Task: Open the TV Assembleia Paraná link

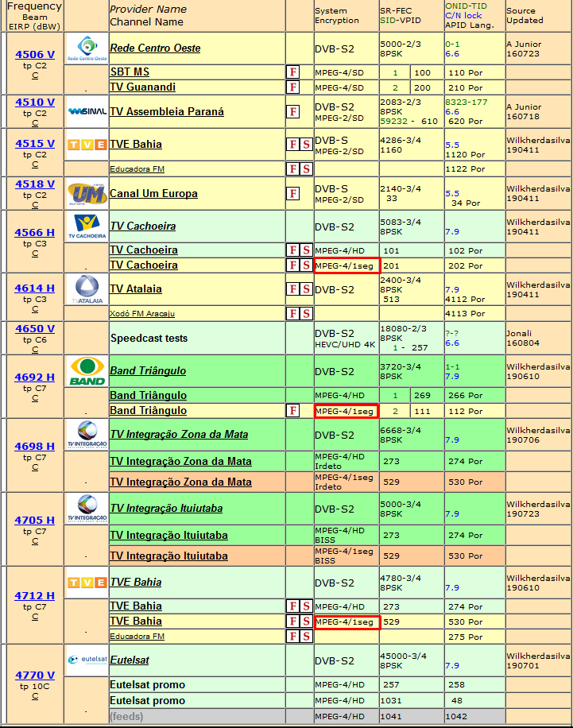Action: pos(167,111)
